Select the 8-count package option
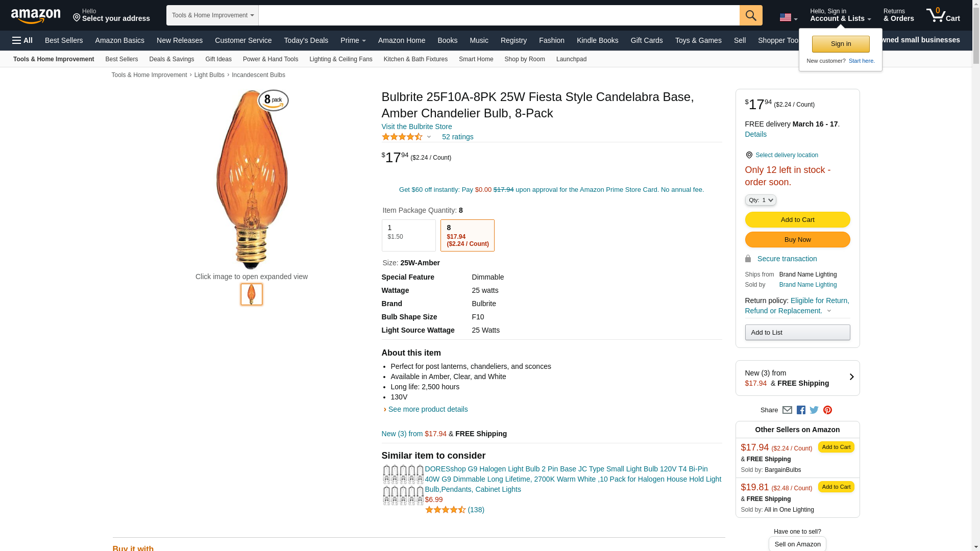The width and height of the screenshot is (980, 551). (467, 235)
